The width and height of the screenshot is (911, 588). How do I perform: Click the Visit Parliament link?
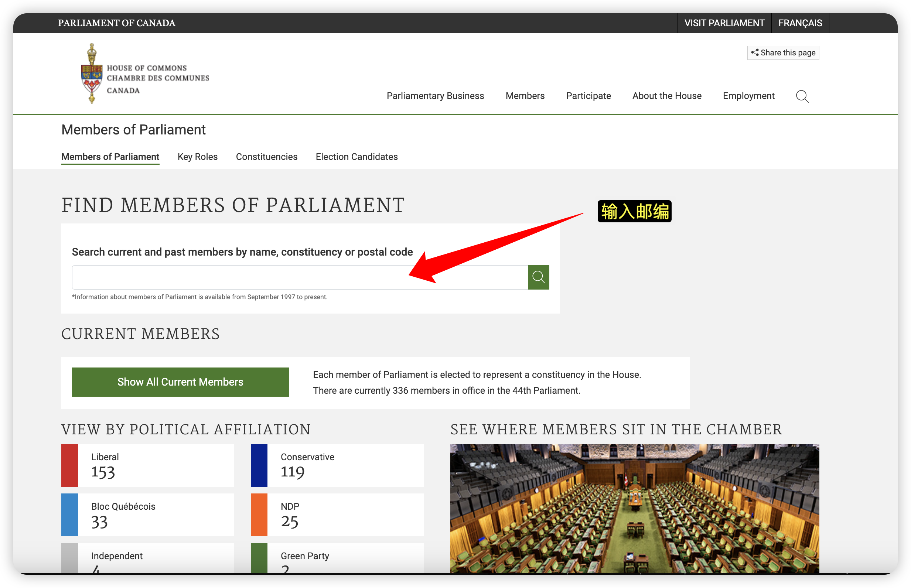(x=724, y=23)
